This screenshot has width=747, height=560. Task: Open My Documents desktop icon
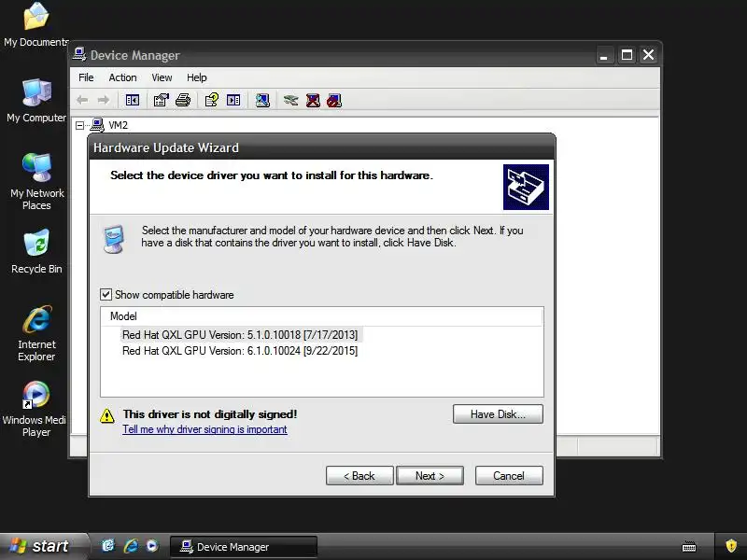pyautogui.click(x=36, y=25)
